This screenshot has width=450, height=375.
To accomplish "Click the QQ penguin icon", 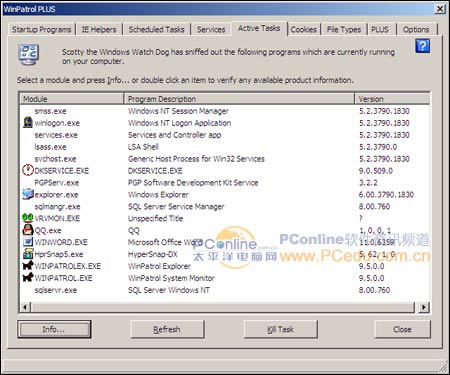I will click(x=28, y=230).
